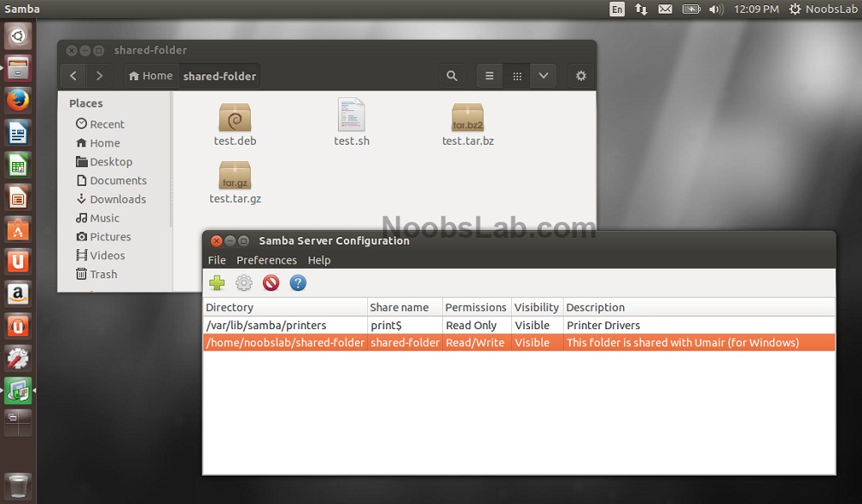The height and width of the screenshot is (504, 862).
Task: Open the Ubuntu Dash from the launcher
Action: 18,36
